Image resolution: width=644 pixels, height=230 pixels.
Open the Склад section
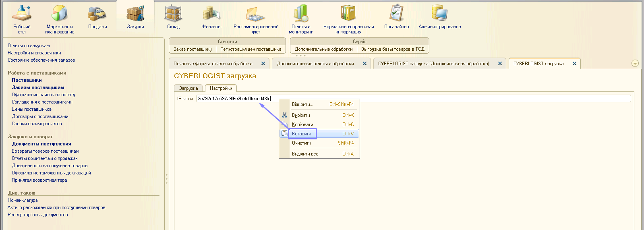coord(173,18)
